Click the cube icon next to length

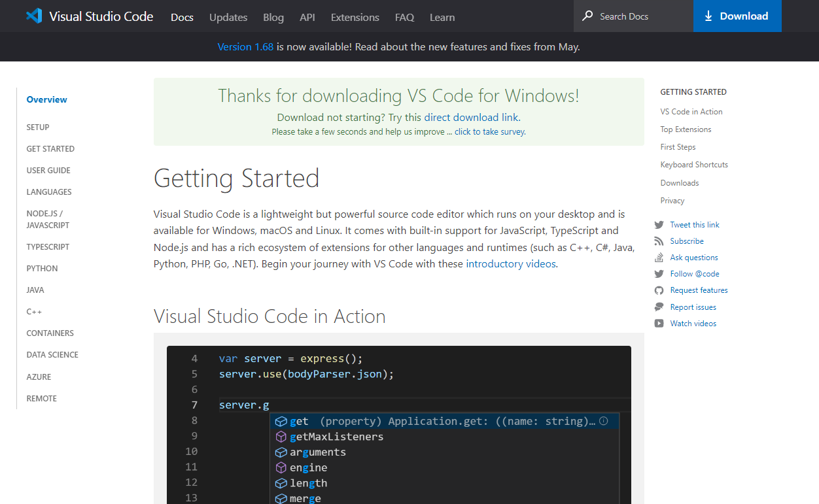pos(281,483)
